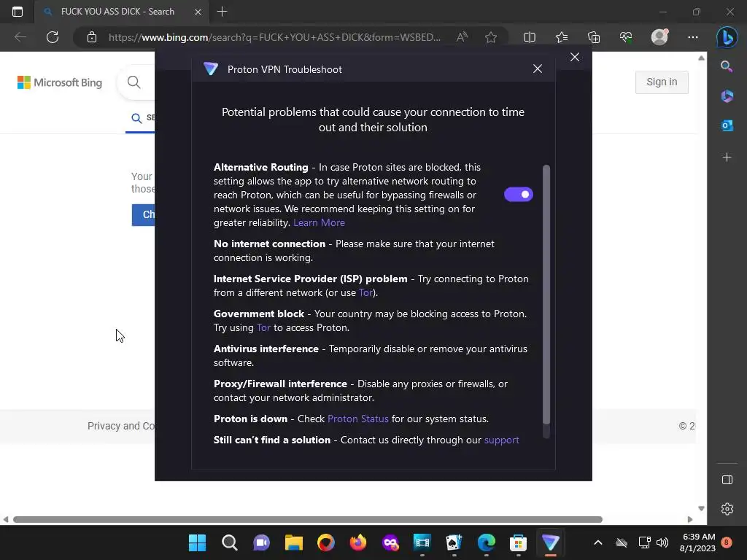Add this page to favorites star
The width and height of the screenshot is (747, 560).
(x=491, y=37)
